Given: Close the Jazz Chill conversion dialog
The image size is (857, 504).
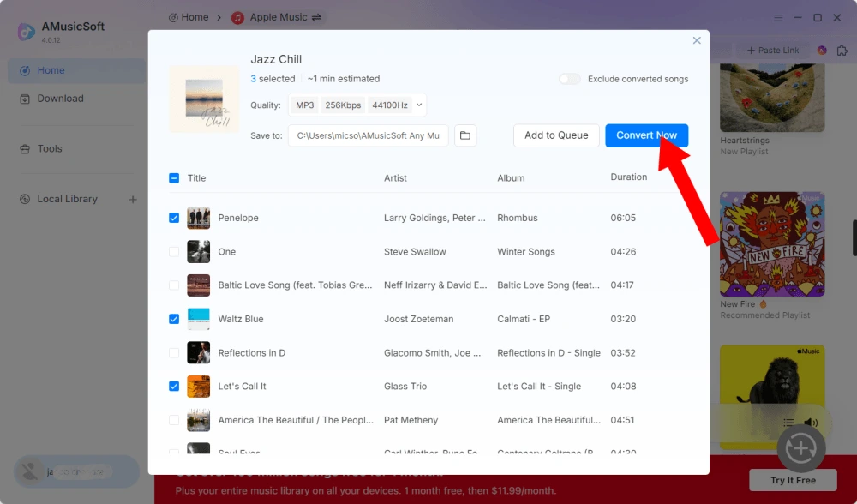Looking at the screenshot, I should click(x=696, y=40).
